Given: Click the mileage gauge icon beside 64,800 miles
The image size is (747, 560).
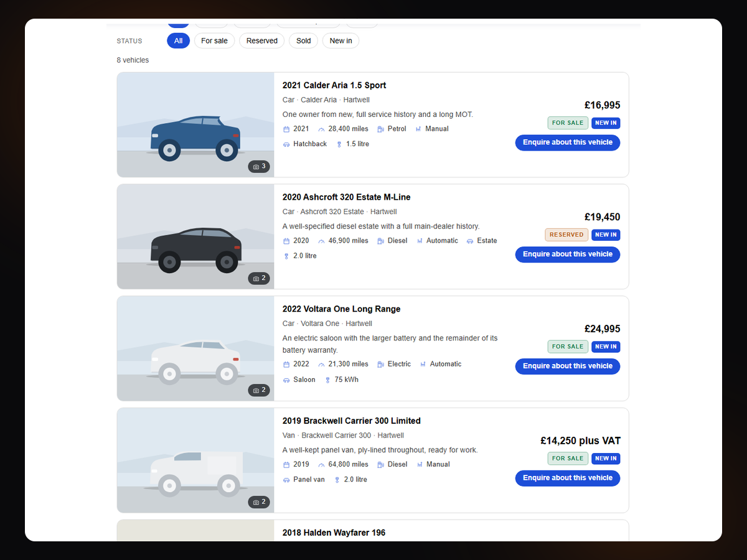Looking at the screenshot, I should click(x=321, y=465).
